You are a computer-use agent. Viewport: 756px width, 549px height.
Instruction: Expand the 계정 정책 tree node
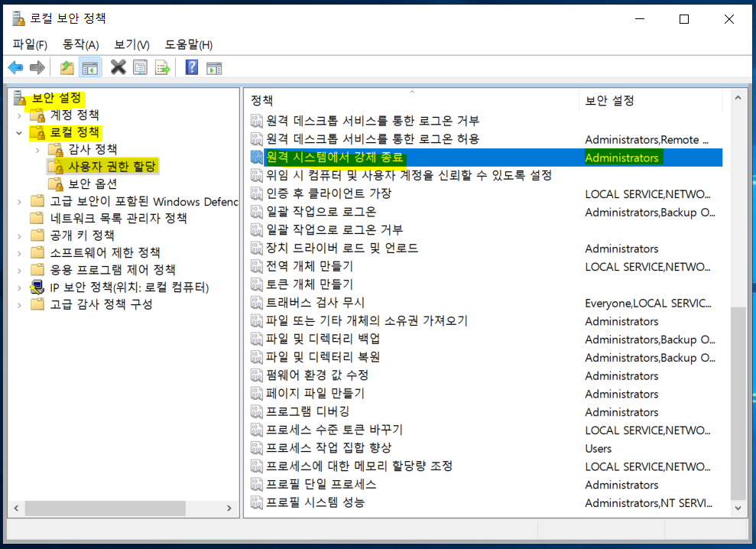[x=19, y=115]
